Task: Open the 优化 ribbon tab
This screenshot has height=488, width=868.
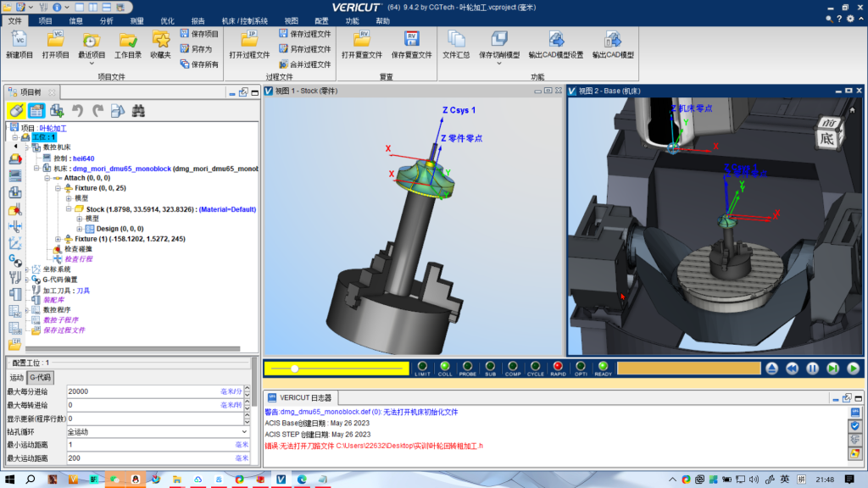Action: 167,21
